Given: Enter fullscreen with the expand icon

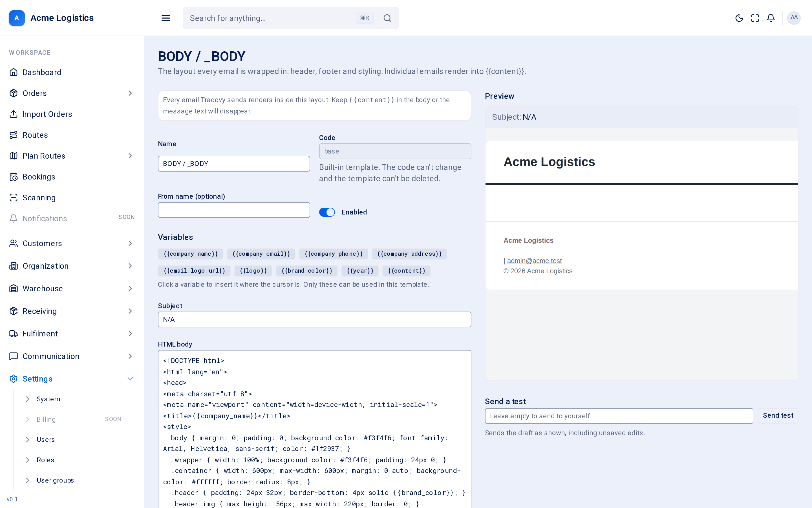Looking at the screenshot, I should [755, 18].
